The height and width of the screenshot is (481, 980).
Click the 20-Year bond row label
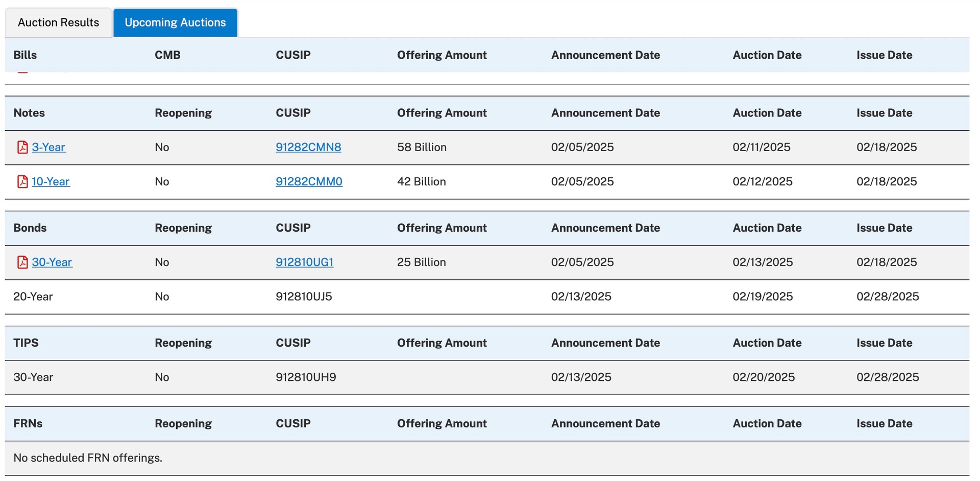point(33,297)
